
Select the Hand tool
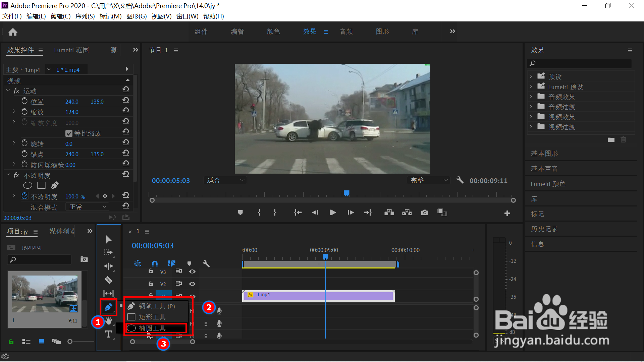[108, 321]
